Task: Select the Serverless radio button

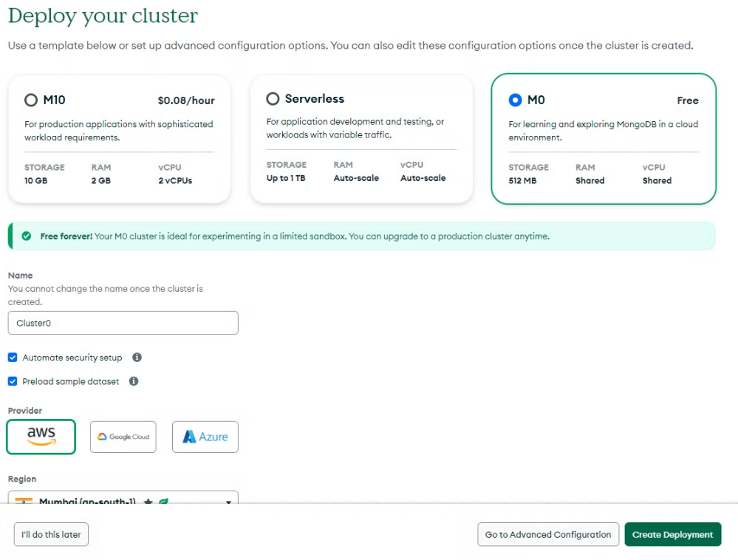Action: [x=273, y=98]
